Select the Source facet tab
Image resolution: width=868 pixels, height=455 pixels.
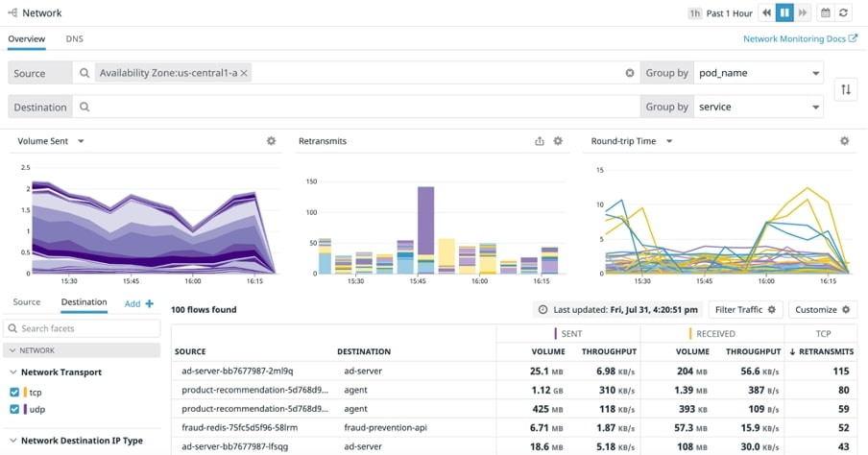click(x=27, y=302)
